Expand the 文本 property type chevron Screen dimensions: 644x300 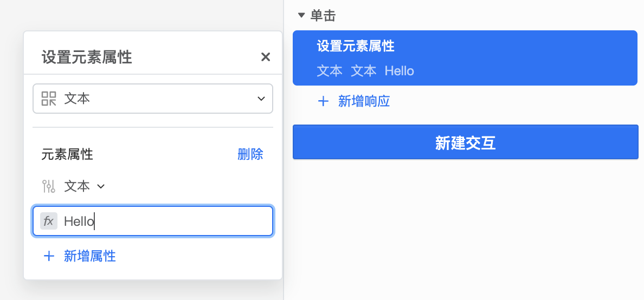pos(101,187)
